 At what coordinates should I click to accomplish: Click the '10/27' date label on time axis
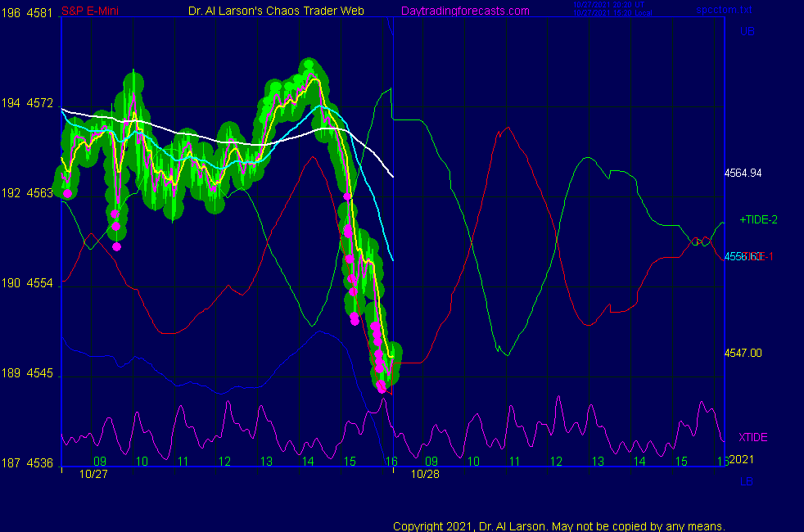pyautogui.click(x=93, y=474)
